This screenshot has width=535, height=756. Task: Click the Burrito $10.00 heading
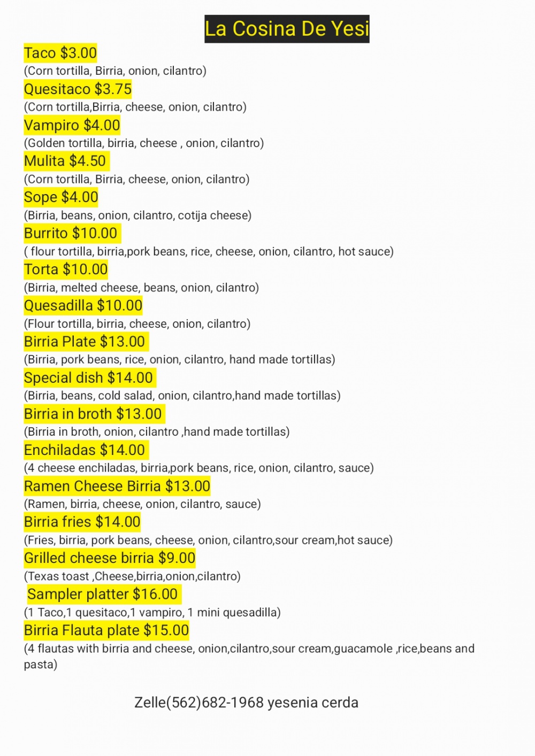click(x=71, y=233)
